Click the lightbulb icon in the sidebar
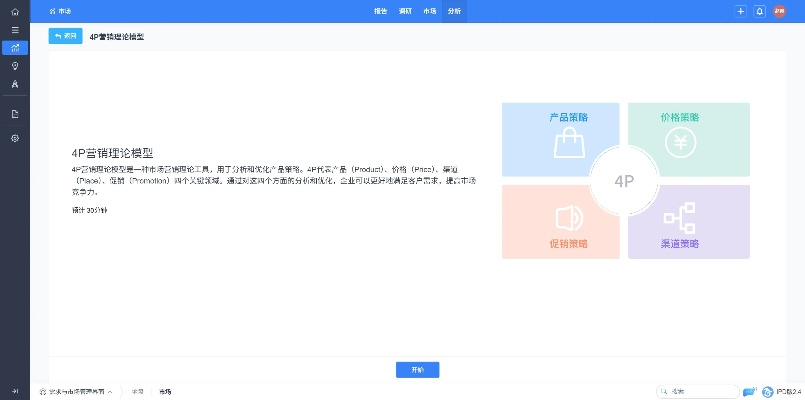 tap(14, 65)
